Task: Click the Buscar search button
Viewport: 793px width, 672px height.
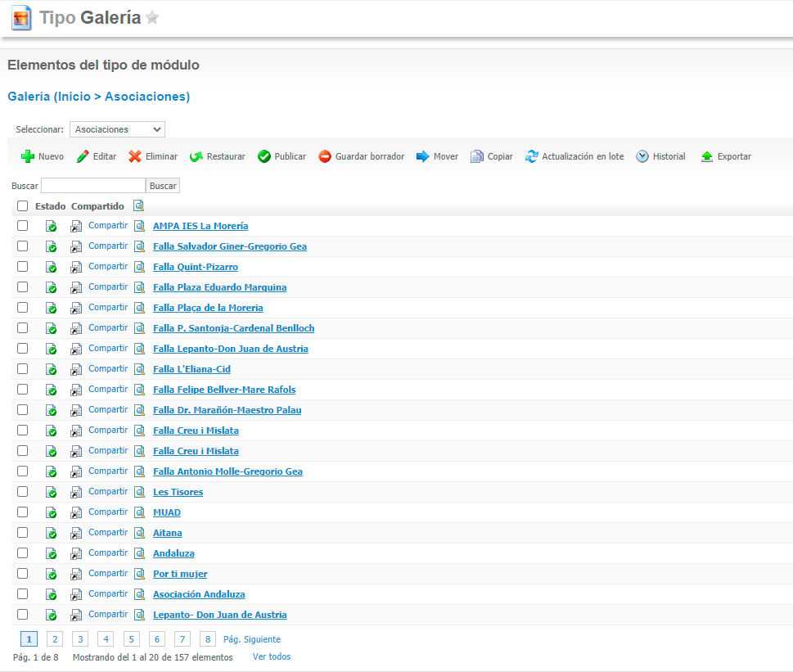Action: pyautogui.click(x=163, y=186)
